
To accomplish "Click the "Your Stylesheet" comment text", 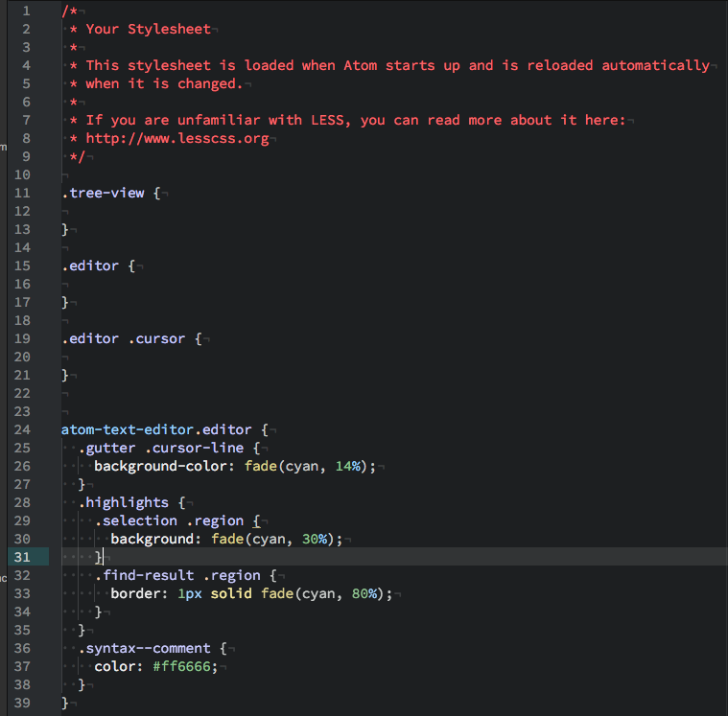I will (x=148, y=30).
